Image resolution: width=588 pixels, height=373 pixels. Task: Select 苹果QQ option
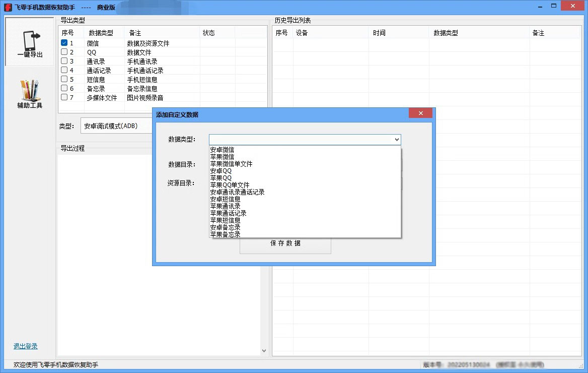coord(305,178)
